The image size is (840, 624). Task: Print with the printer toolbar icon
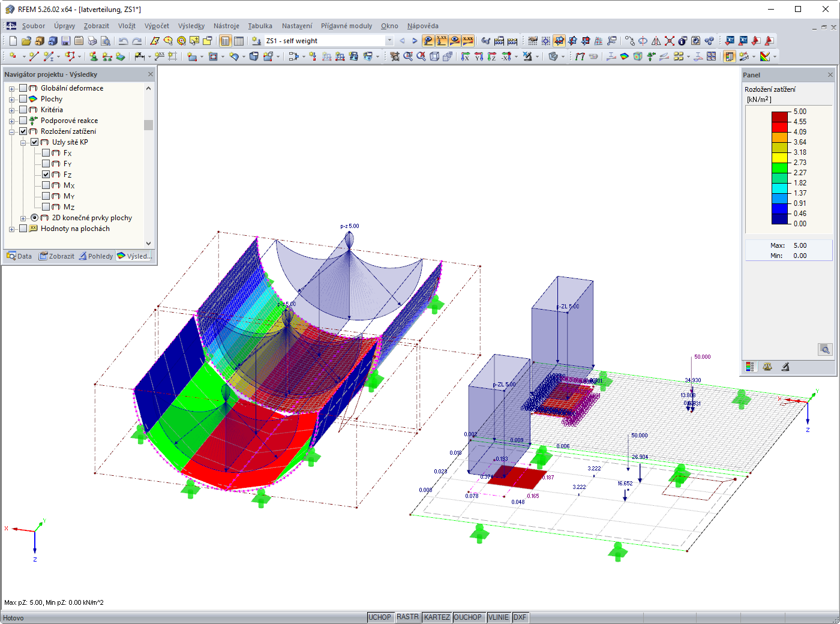(92, 41)
